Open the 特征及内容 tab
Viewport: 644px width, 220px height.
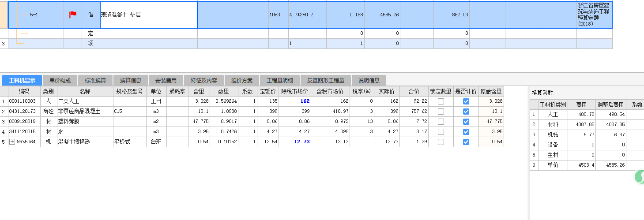point(204,80)
